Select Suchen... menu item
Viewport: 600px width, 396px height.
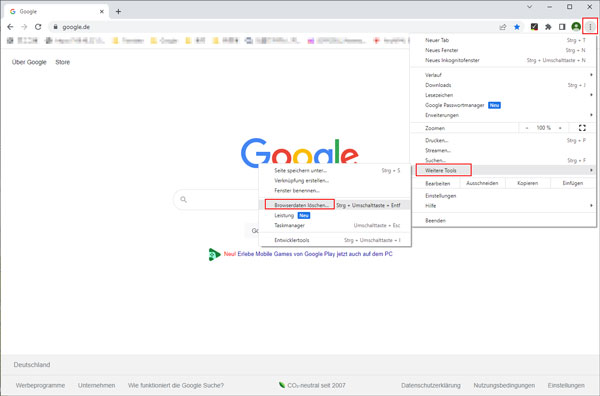pos(504,160)
